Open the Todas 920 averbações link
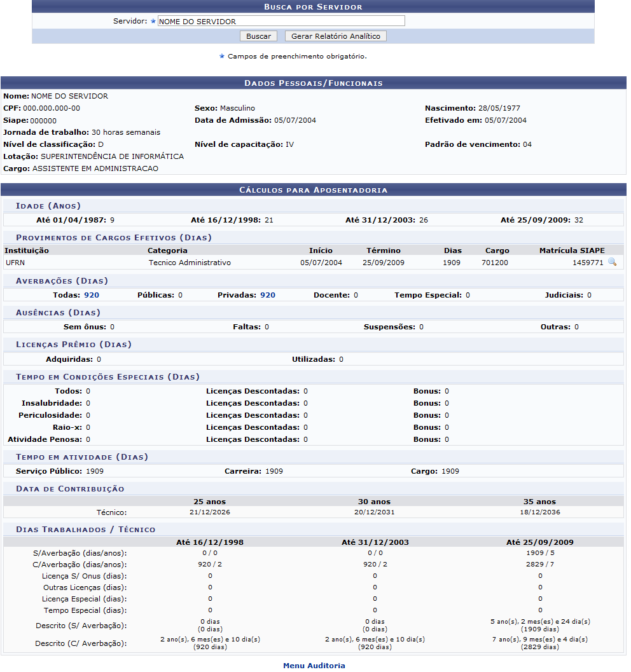Screen dimensions: 631x672 pyautogui.click(x=92, y=295)
